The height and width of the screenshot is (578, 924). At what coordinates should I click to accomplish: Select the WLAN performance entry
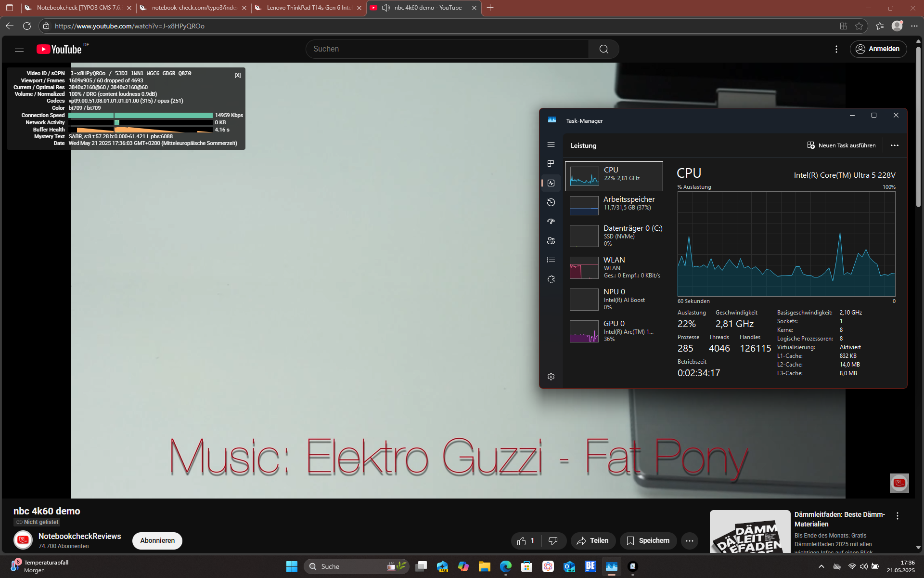[614, 267]
